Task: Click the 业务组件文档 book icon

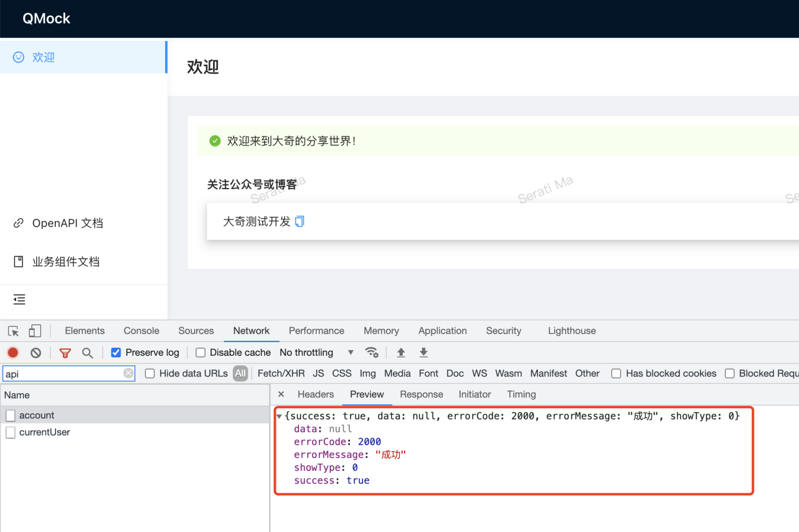Action: 19,261
